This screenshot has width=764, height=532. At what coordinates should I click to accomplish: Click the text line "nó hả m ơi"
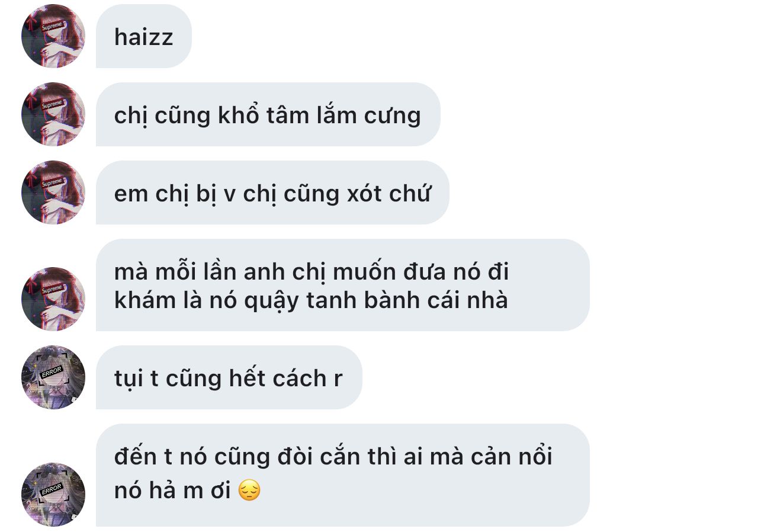coord(172,491)
